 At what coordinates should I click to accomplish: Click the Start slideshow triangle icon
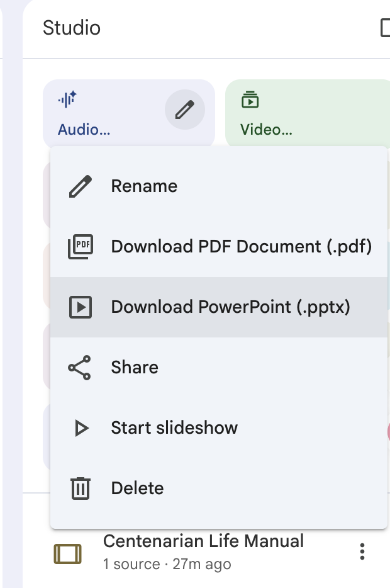(x=81, y=428)
